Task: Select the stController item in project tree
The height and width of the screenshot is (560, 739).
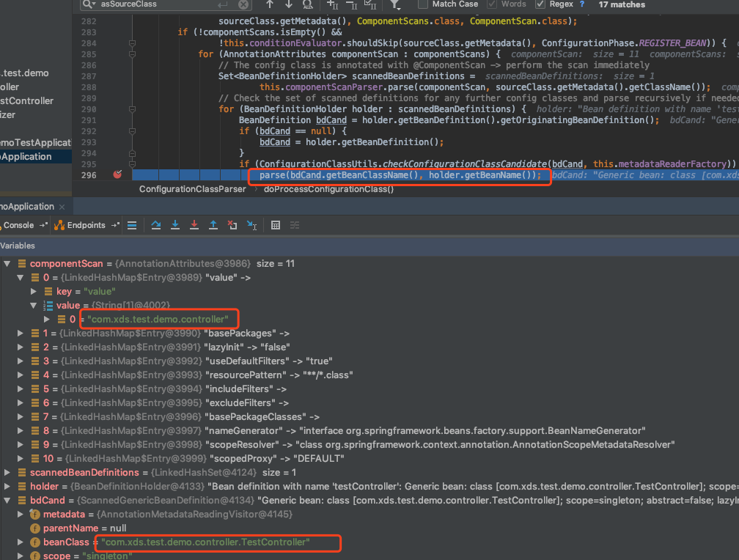Action: tap(27, 101)
